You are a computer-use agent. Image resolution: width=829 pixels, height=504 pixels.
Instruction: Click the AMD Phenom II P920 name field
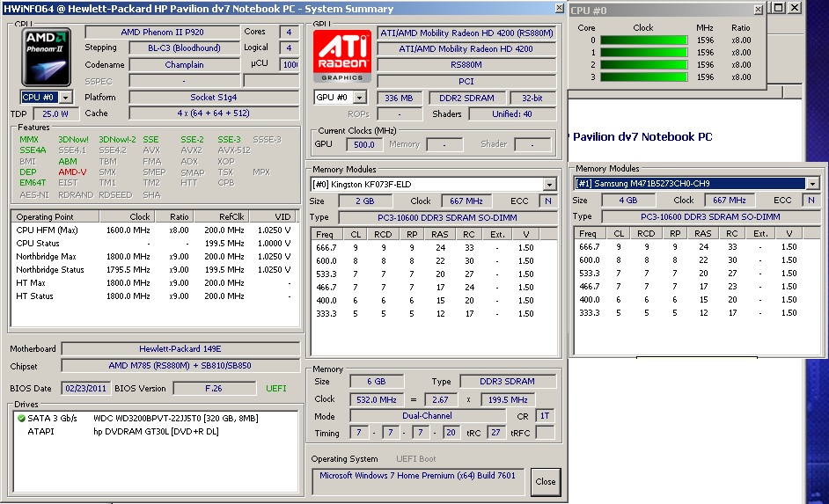(x=162, y=33)
